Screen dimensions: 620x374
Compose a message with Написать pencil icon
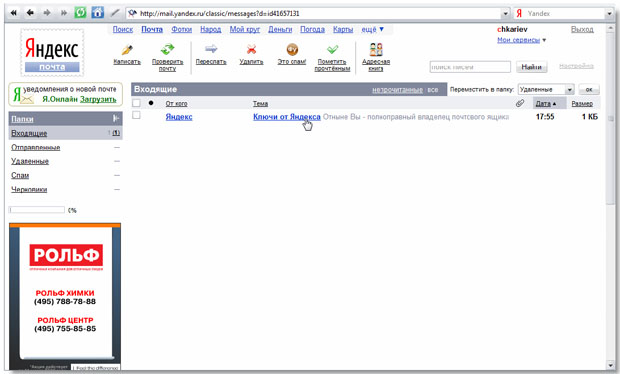pos(127,49)
